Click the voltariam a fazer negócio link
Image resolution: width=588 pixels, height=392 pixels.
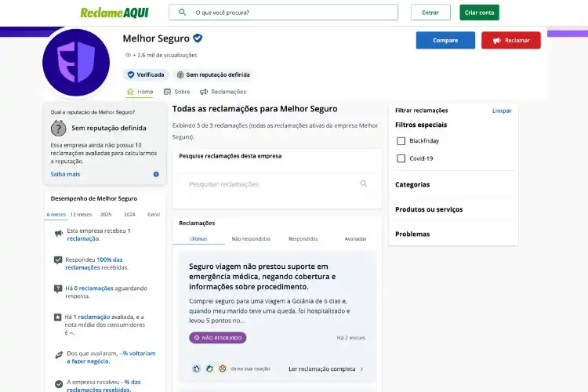click(x=111, y=358)
